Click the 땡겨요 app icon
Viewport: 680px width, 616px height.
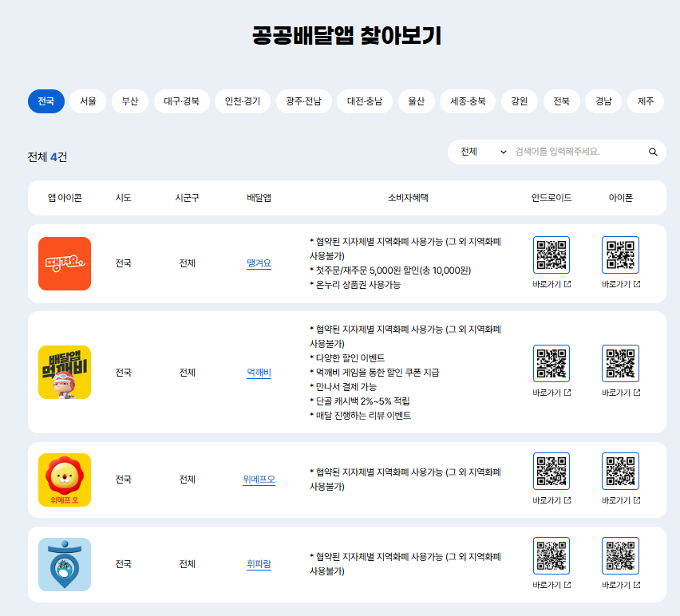(x=64, y=263)
